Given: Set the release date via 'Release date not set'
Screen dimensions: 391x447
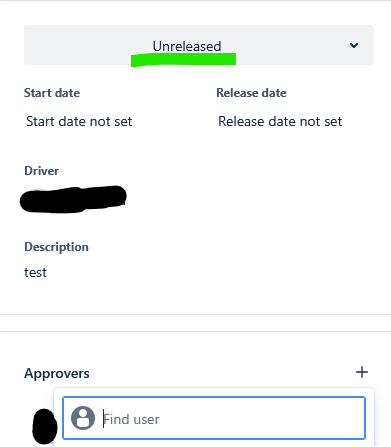Looking at the screenshot, I should (x=280, y=121).
